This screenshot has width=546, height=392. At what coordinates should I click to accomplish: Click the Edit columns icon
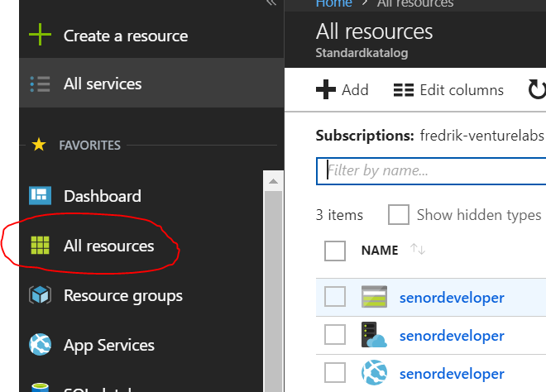403,90
